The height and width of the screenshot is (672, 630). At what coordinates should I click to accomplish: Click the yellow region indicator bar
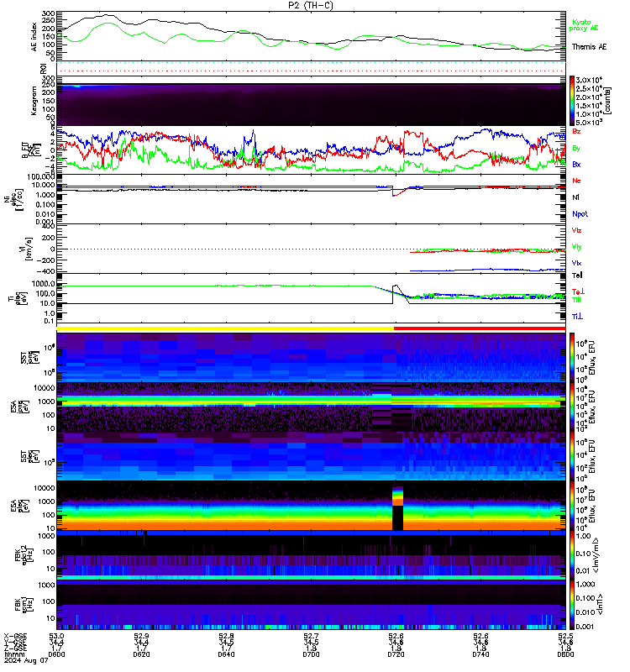click(225, 328)
